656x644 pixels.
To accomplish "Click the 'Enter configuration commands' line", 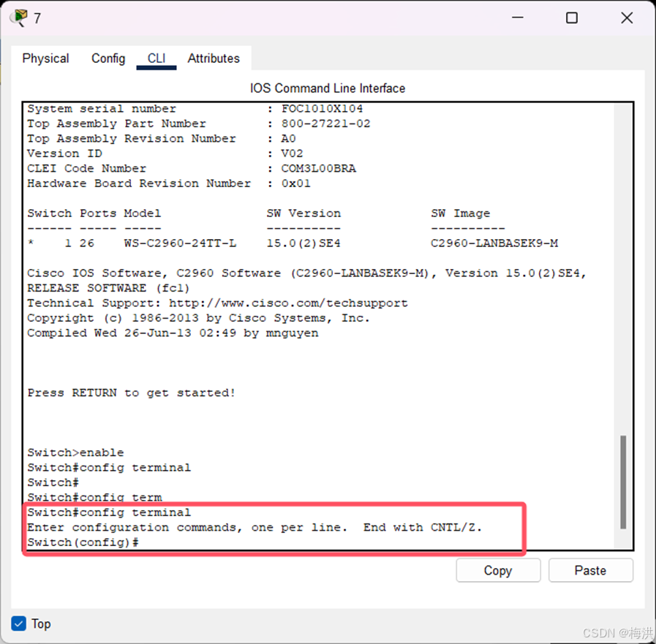I will [255, 527].
